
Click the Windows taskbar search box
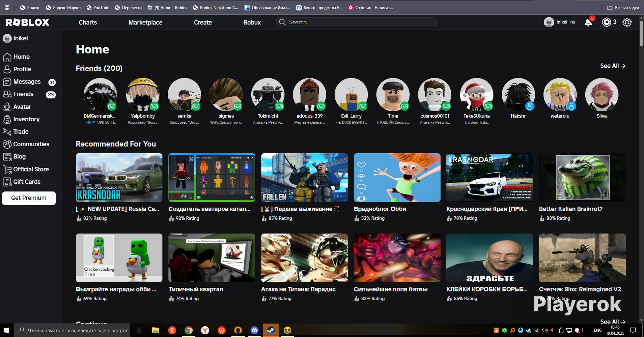(73, 330)
